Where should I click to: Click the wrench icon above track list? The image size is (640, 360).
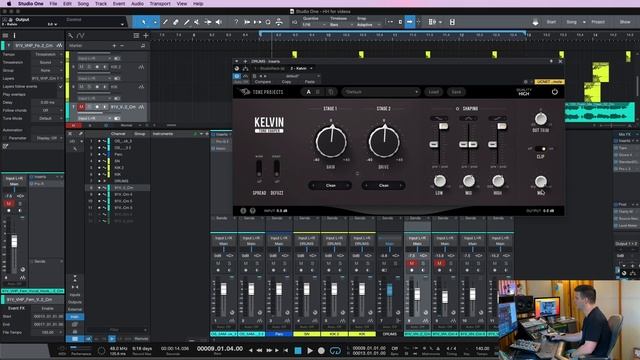pyautogui.click(x=71, y=36)
